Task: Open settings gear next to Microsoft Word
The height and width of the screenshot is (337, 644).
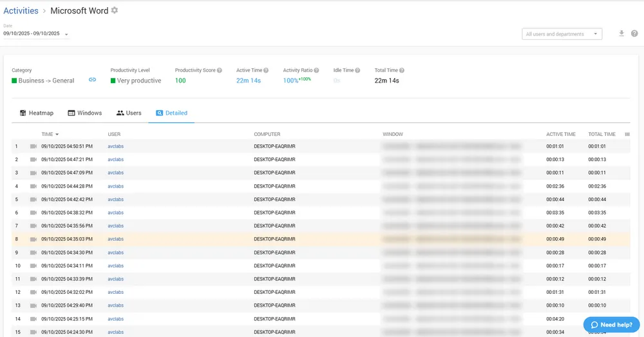Action: 115,10
